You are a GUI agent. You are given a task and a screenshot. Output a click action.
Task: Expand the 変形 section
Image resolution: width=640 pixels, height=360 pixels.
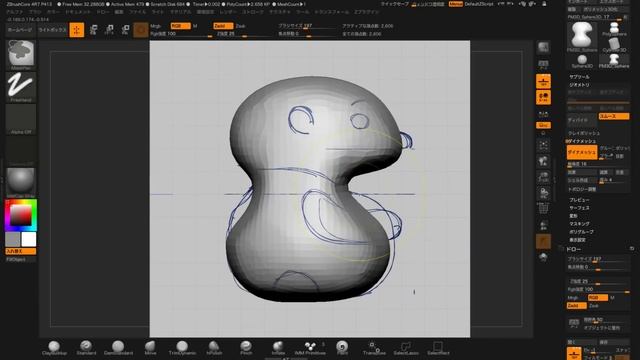(573, 216)
